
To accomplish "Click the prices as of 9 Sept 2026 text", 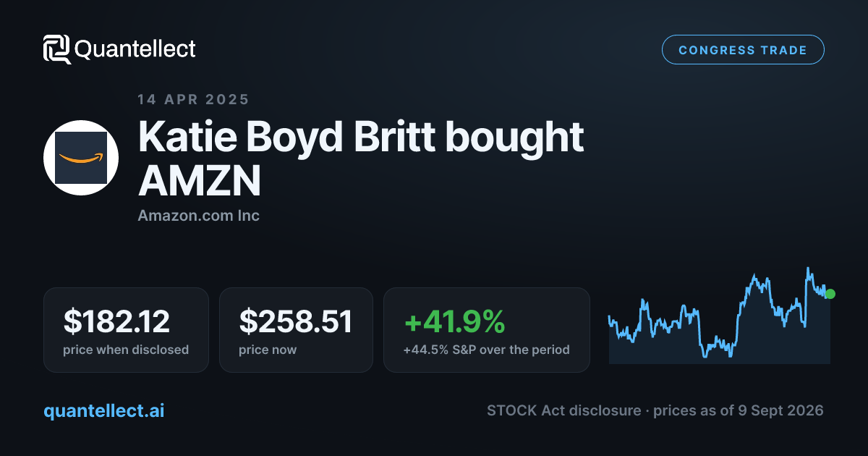I will [x=739, y=410].
